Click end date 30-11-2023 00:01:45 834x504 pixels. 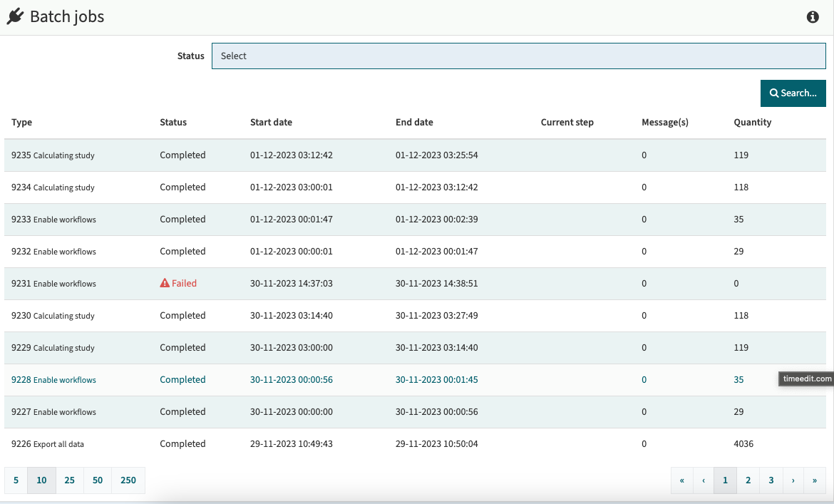(x=437, y=379)
